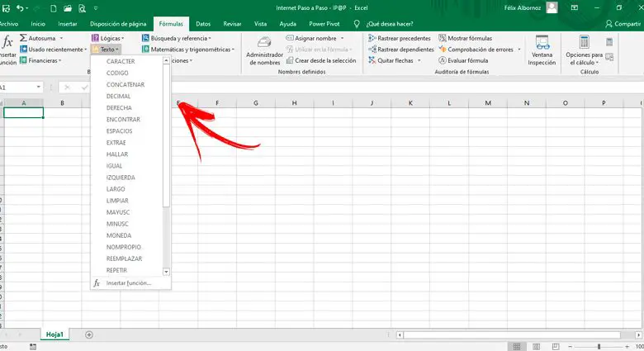The height and width of the screenshot is (351, 644).
Task: Open the Insertar tab
Action: pos(68,24)
